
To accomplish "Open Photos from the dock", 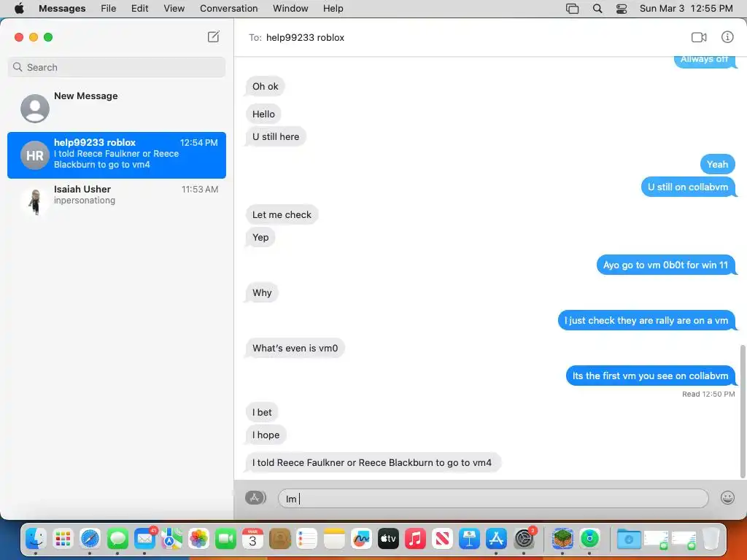I will coord(198,539).
